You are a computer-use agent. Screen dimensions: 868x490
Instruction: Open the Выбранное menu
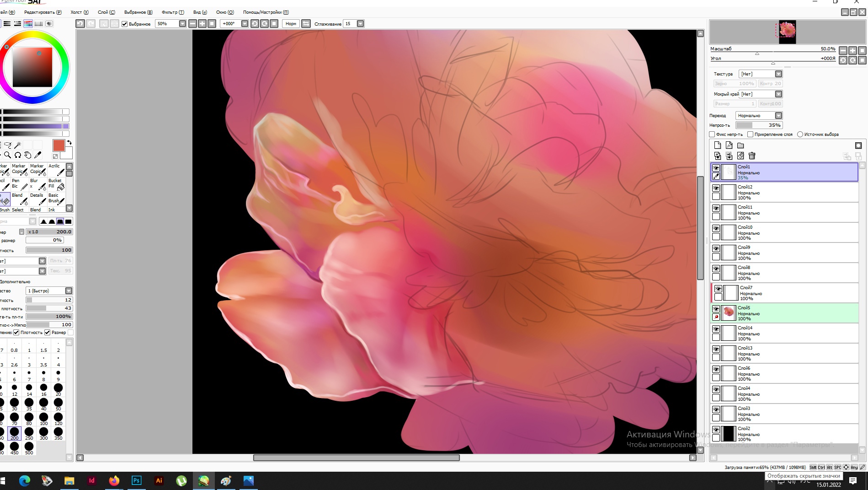[x=138, y=12]
